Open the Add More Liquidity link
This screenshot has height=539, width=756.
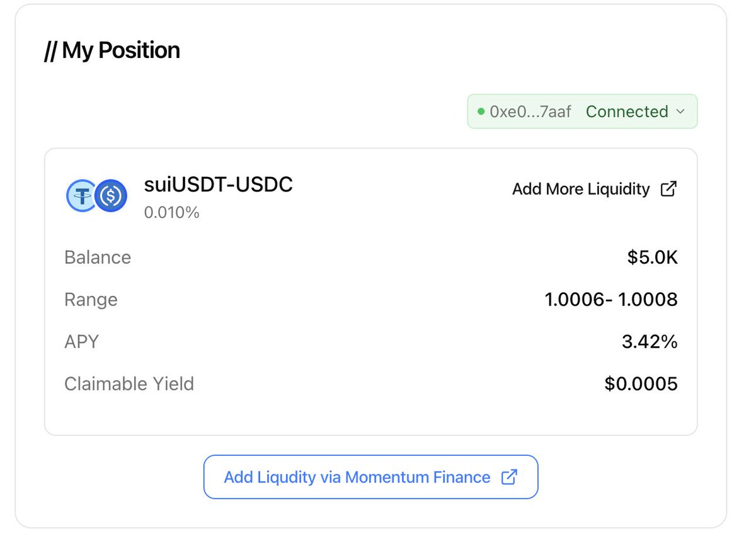[581, 189]
